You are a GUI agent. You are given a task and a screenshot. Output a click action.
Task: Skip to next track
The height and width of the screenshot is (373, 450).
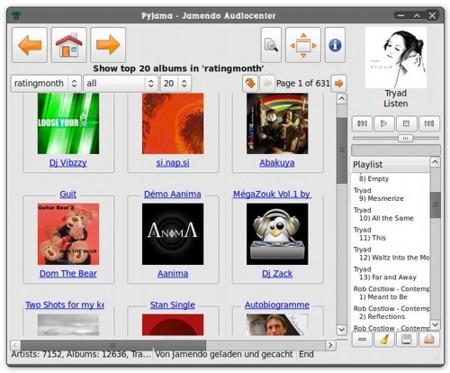(x=429, y=124)
